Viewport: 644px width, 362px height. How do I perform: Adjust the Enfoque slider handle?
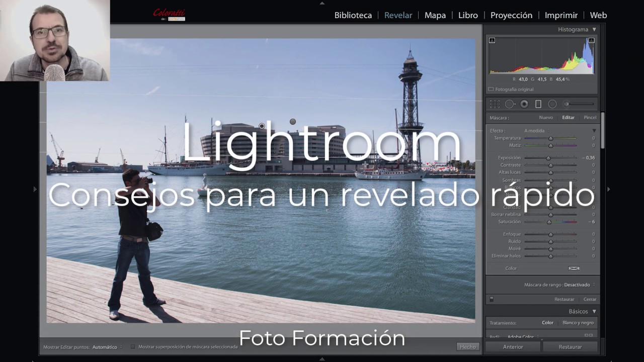[550, 234]
